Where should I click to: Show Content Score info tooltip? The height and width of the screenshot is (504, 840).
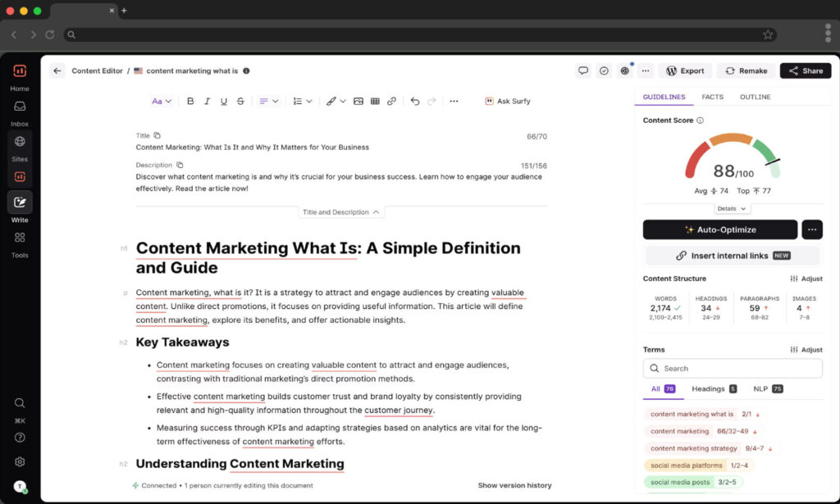[x=701, y=120]
